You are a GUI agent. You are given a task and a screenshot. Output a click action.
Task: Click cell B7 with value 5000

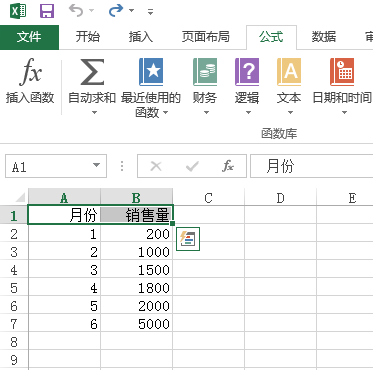136,324
